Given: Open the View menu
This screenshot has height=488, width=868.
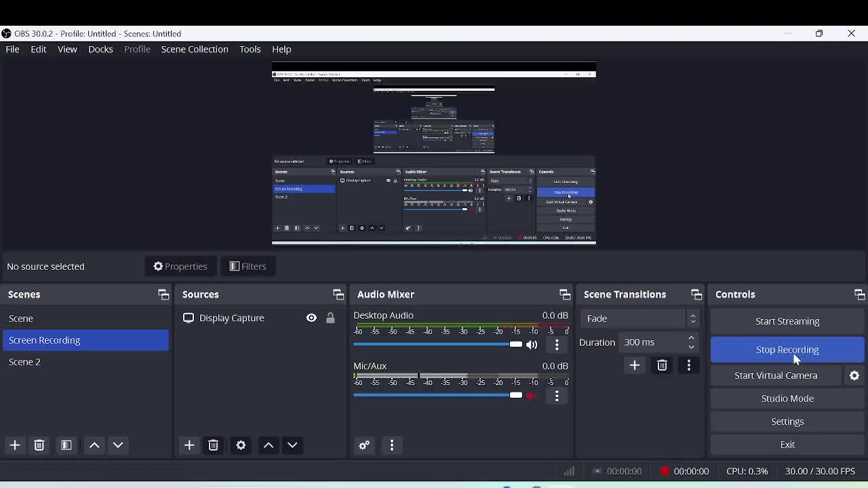Looking at the screenshot, I should point(67,49).
